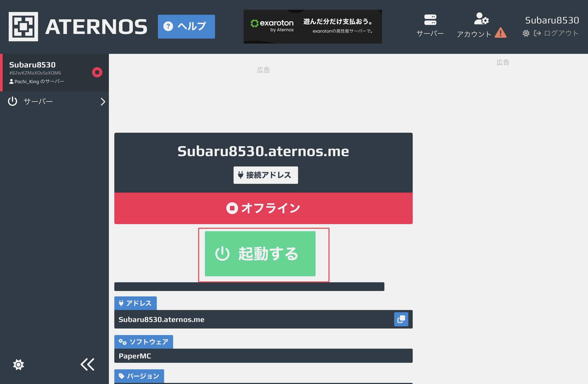Click the バージョン version label
Viewport: 588px width, 384px height.
coord(139,376)
